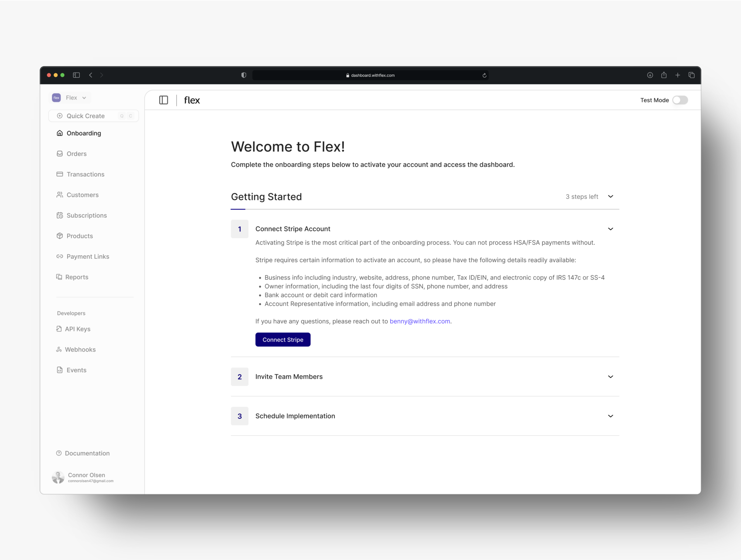Show tab overview icon in Safari

pyautogui.click(x=691, y=75)
